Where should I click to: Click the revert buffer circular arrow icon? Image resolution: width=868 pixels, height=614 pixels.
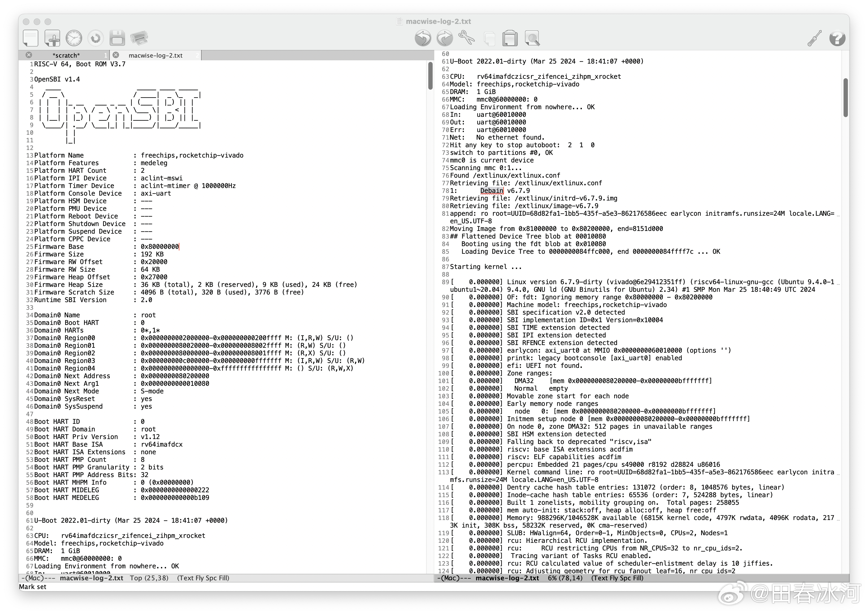pos(96,38)
